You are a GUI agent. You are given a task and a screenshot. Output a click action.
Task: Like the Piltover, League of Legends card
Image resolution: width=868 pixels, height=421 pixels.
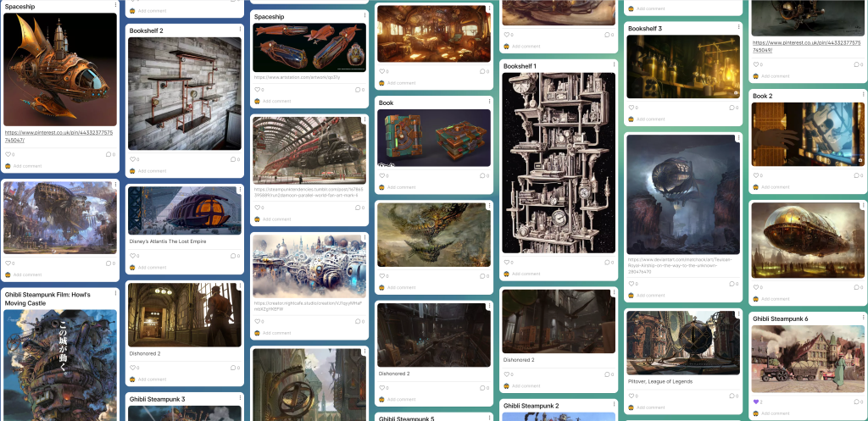click(x=631, y=396)
